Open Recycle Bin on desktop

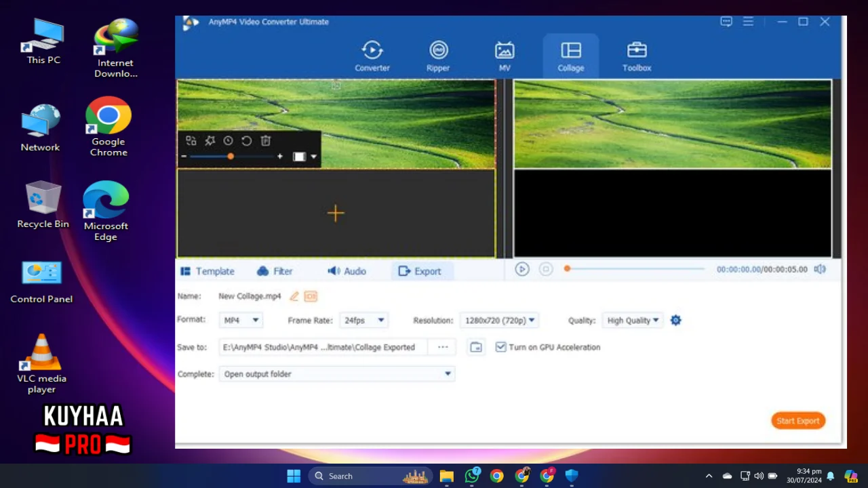point(43,204)
